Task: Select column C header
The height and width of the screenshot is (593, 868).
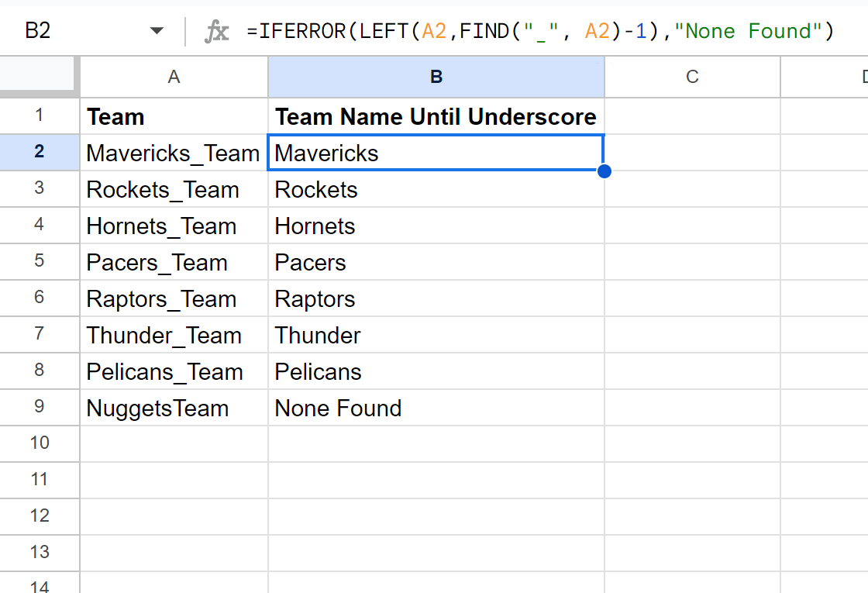Action: 692,77
